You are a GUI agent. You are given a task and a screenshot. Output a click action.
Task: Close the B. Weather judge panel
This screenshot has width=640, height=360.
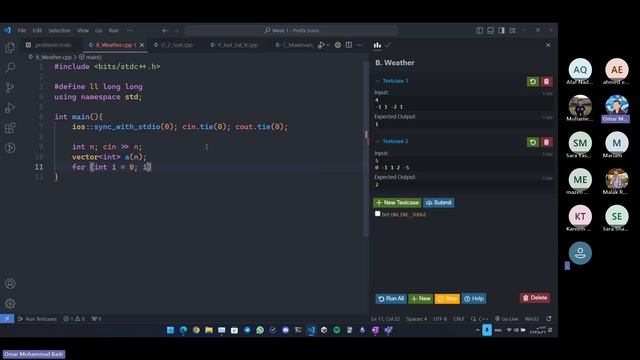click(548, 45)
